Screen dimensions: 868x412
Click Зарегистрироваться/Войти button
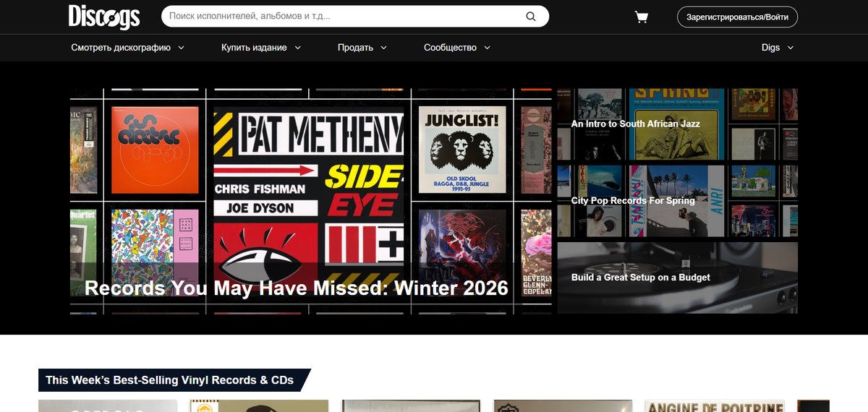click(x=737, y=17)
